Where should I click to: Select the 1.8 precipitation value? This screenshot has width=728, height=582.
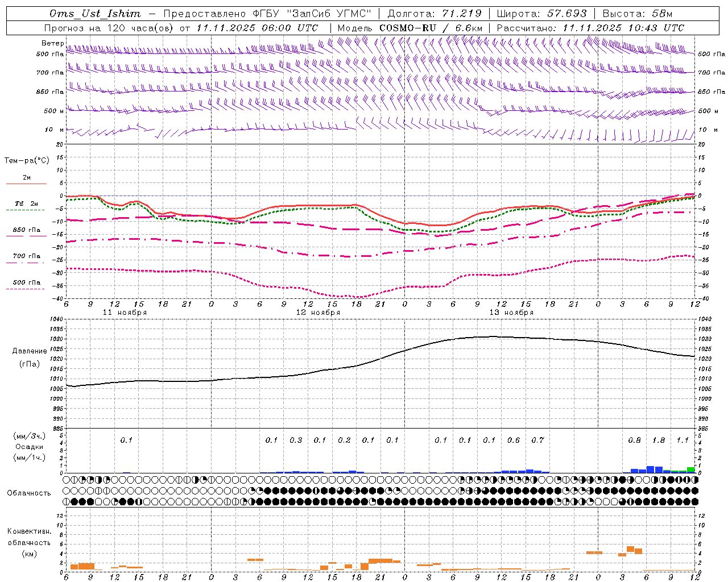659,440
